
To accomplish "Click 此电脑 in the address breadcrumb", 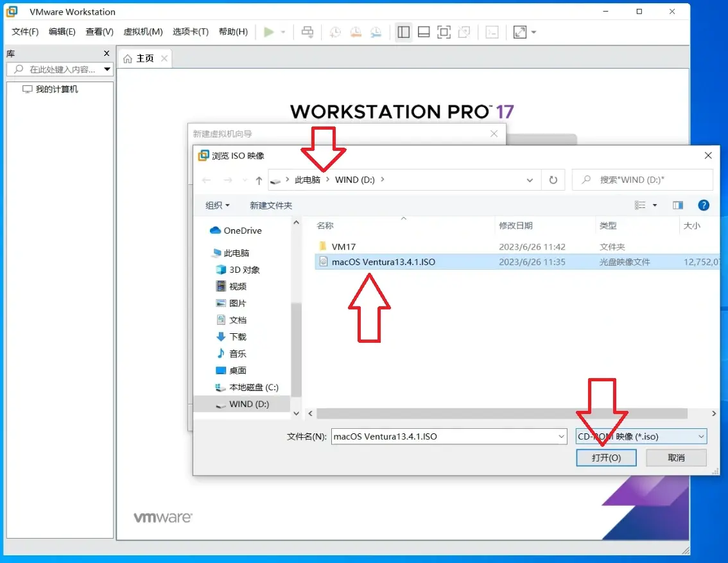I will coord(308,180).
